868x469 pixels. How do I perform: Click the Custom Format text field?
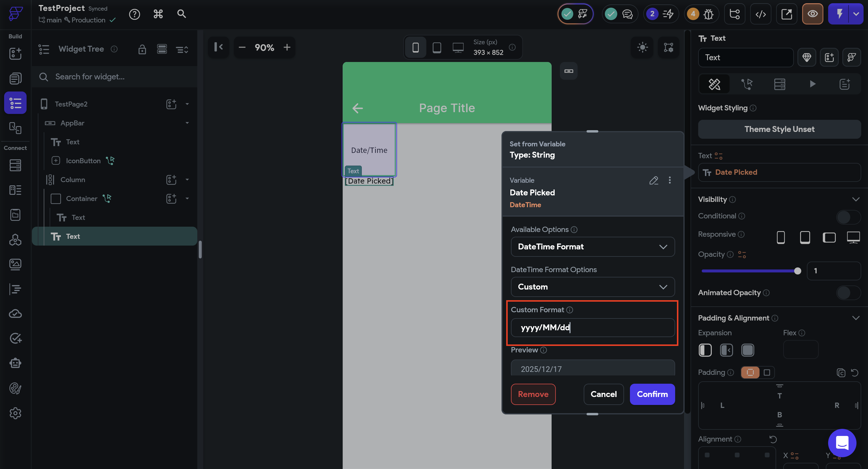tap(592, 328)
